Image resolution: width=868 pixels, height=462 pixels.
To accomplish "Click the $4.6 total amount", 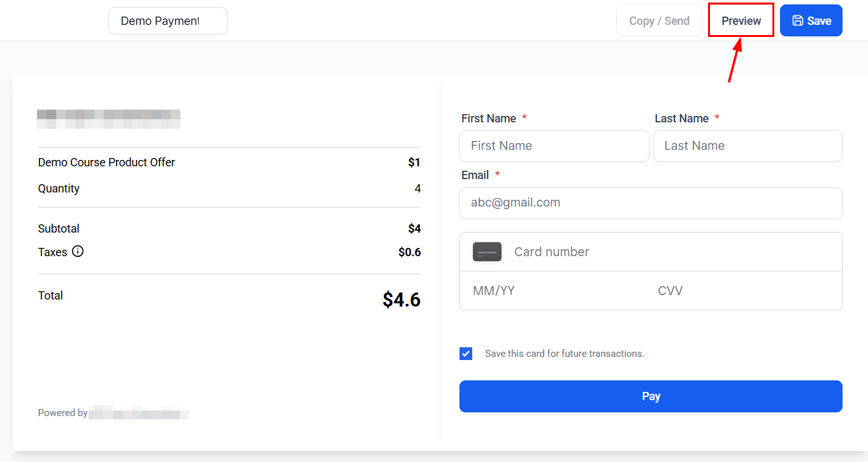I will 401,300.
